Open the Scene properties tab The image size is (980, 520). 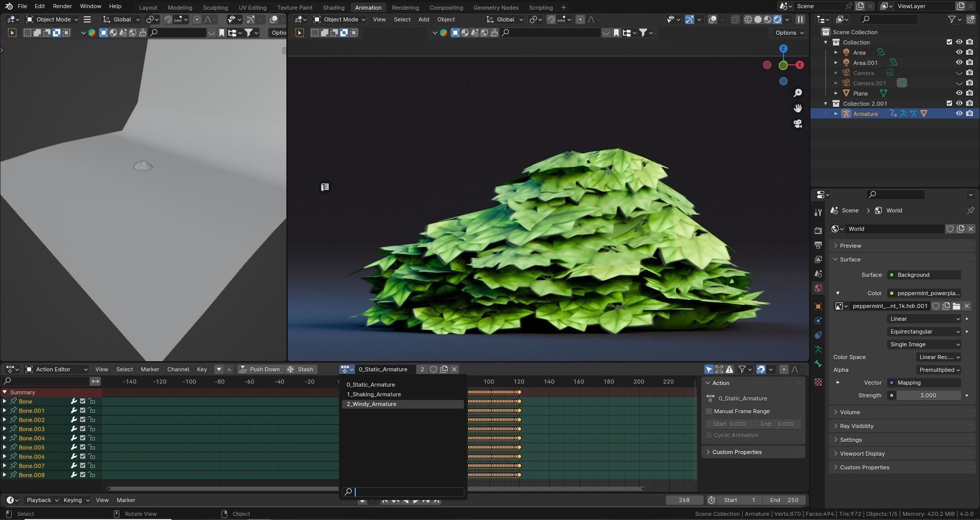tap(818, 274)
